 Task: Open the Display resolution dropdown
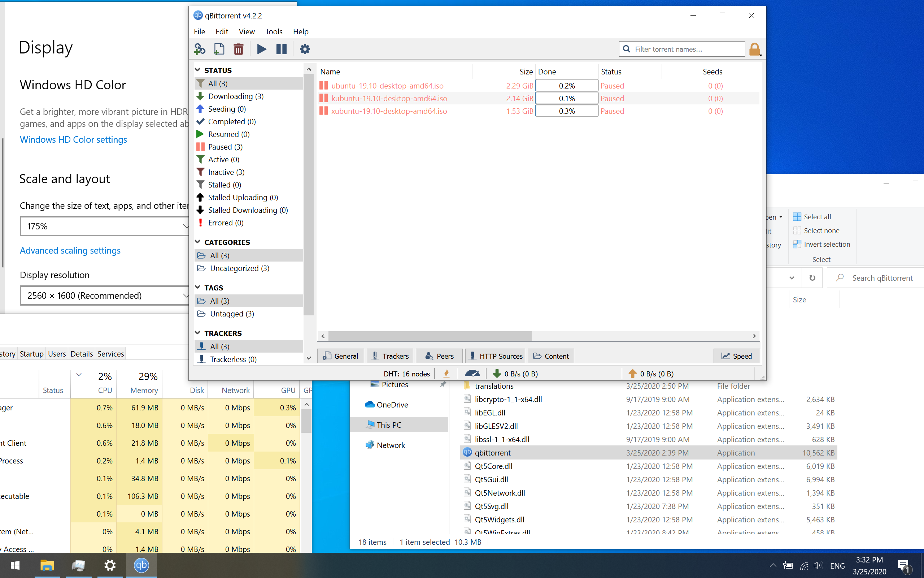tap(105, 296)
